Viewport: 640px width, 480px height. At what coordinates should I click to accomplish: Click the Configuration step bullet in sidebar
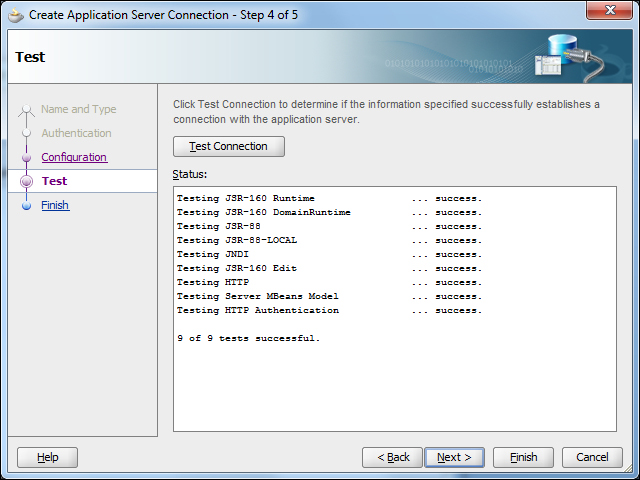pyautogui.click(x=27, y=158)
